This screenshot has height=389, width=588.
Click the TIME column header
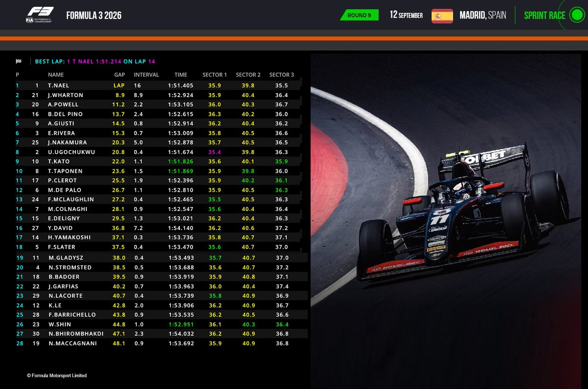click(181, 75)
